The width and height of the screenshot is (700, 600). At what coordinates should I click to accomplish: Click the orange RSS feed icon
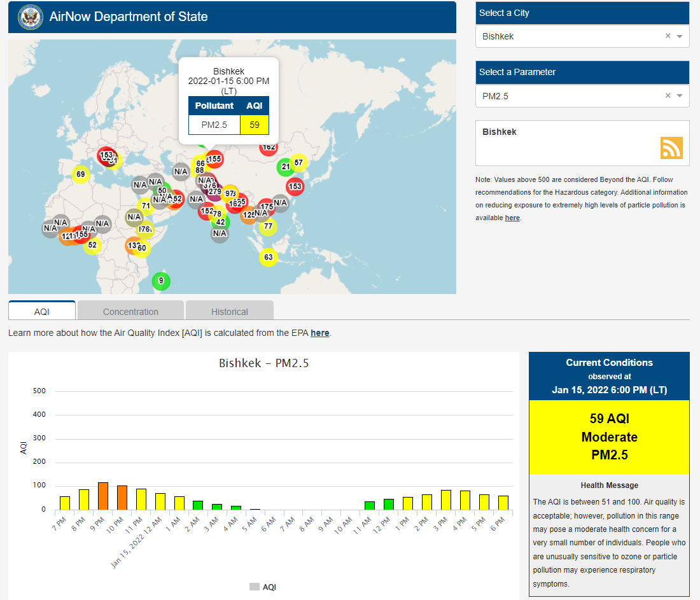[671, 148]
